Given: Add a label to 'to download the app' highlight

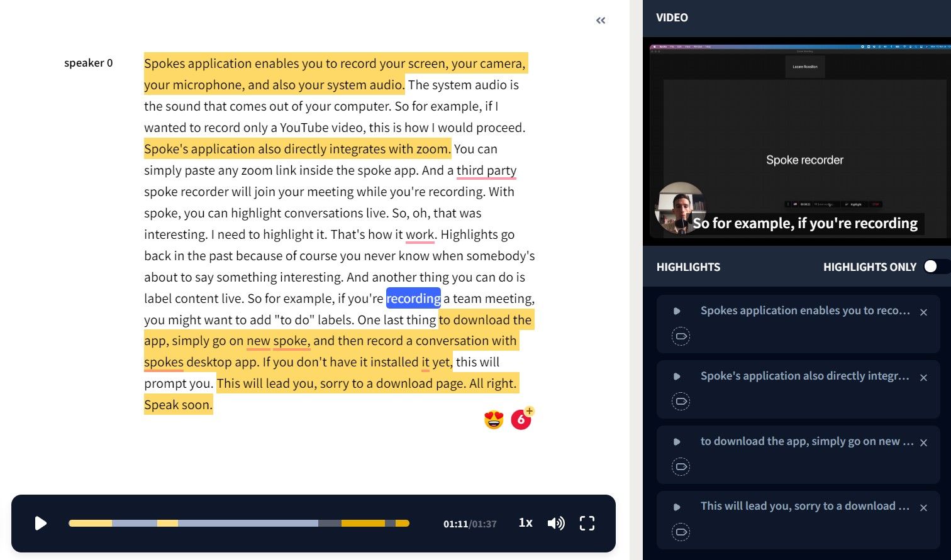Looking at the screenshot, I should (x=681, y=466).
